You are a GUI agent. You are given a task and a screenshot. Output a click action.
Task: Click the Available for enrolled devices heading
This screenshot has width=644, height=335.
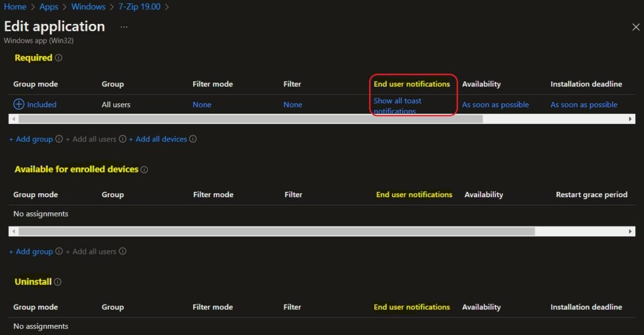(x=76, y=169)
